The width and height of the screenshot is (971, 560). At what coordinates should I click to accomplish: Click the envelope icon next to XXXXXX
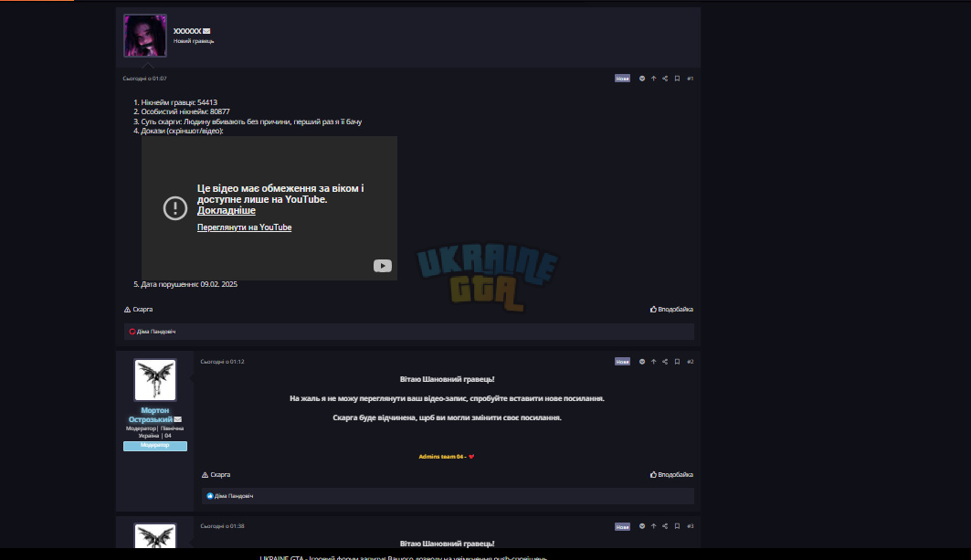coord(206,31)
